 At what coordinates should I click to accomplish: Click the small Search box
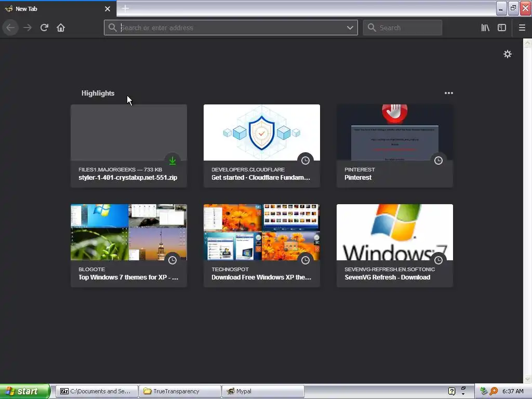pos(403,28)
